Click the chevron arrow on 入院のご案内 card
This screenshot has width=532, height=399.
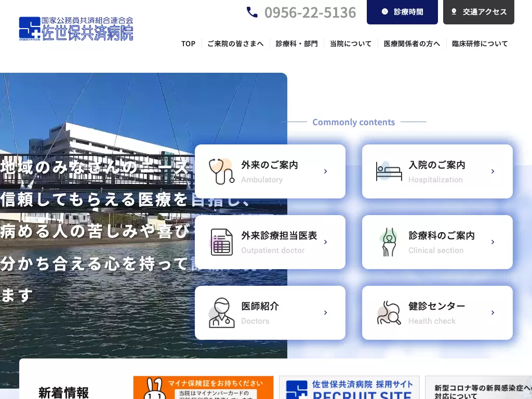click(493, 171)
